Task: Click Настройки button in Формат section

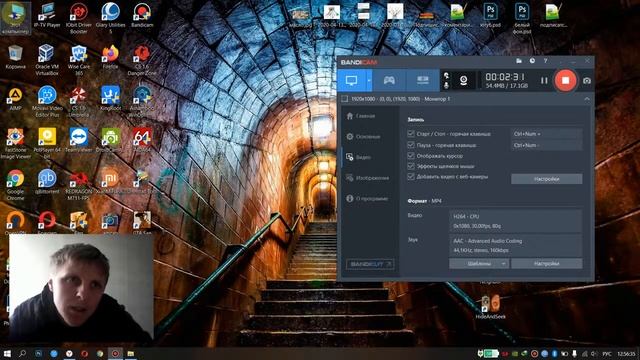Action: point(547,264)
